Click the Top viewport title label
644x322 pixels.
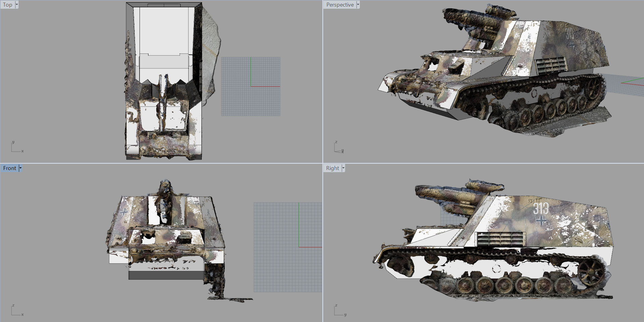(x=7, y=5)
